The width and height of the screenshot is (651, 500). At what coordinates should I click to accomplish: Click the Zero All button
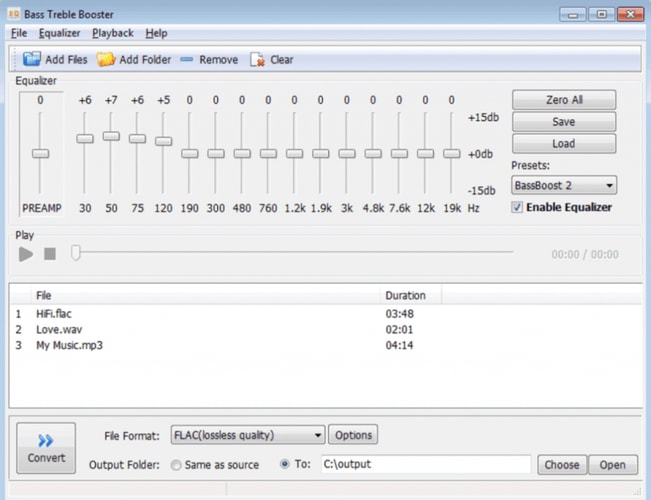click(x=563, y=100)
